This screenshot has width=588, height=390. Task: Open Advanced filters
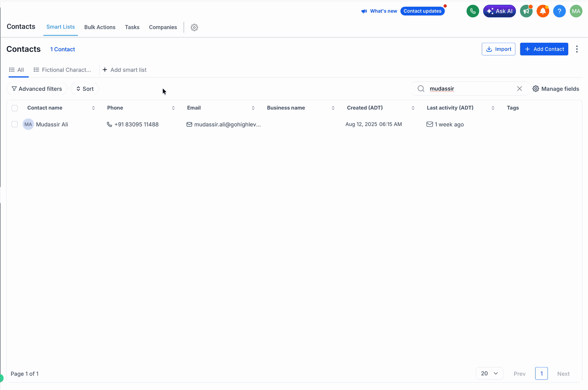(x=37, y=89)
